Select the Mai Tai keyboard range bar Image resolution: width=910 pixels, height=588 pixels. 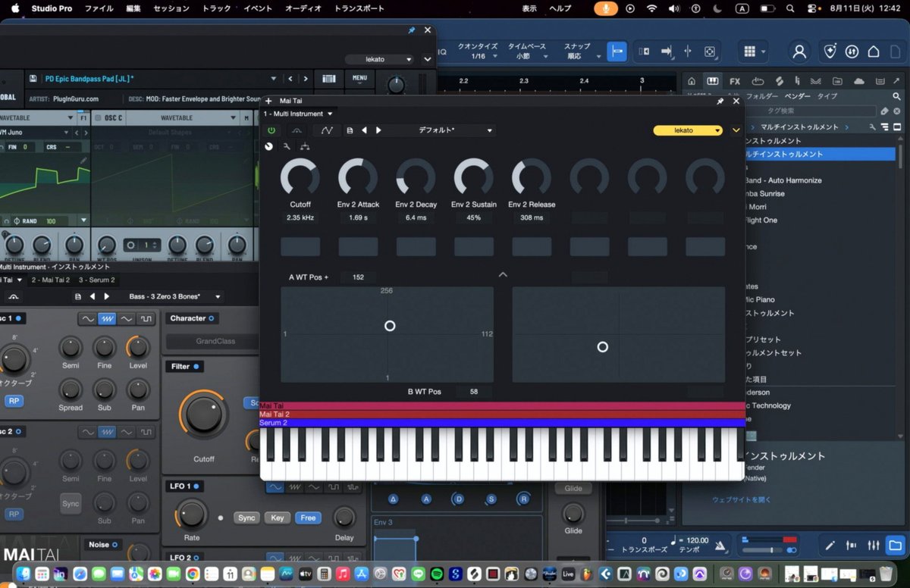pos(502,406)
